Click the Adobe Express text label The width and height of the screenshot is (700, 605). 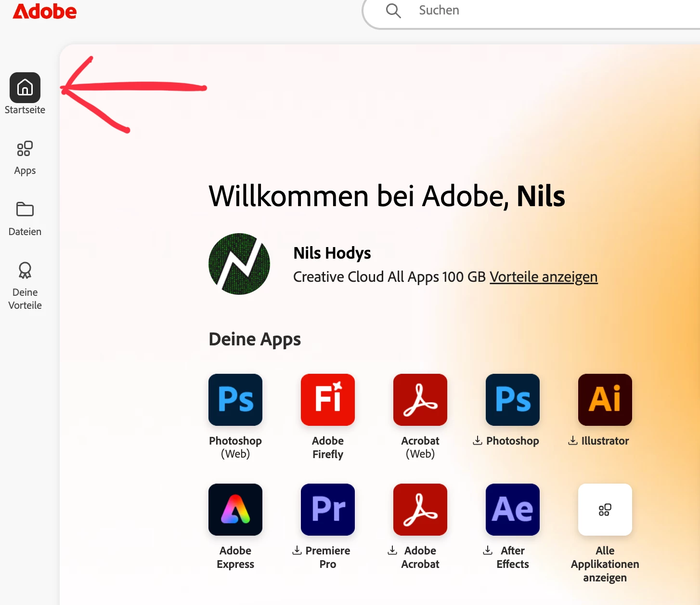tap(235, 557)
